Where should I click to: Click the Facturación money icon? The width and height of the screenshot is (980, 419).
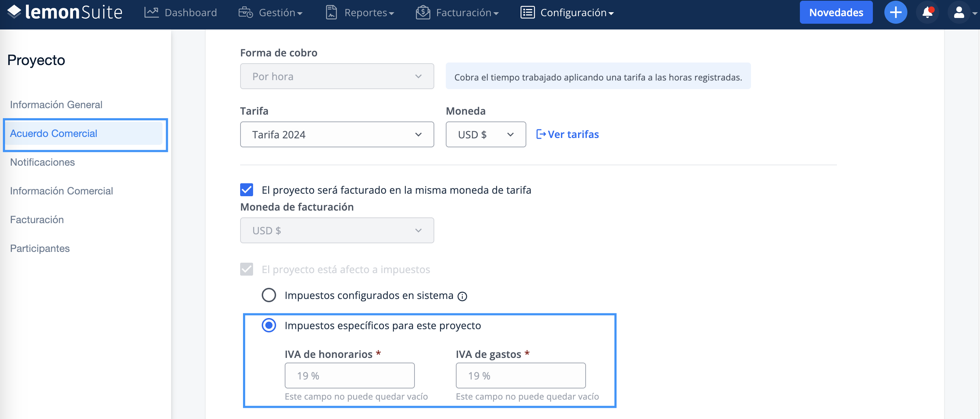click(423, 13)
